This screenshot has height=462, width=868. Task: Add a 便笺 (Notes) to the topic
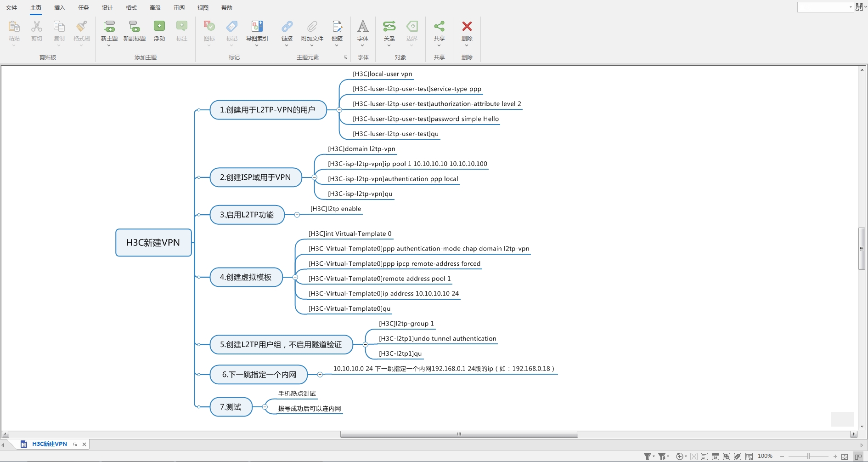[x=337, y=27]
